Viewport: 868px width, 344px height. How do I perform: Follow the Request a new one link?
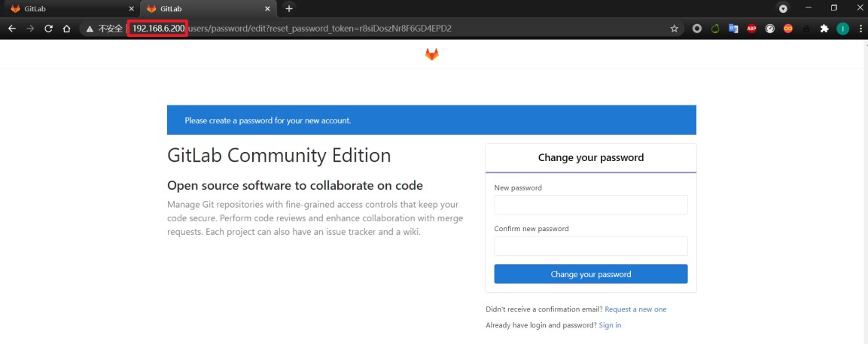click(635, 309)
